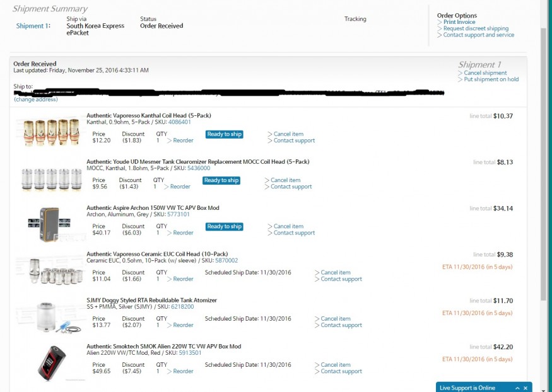
Task: Open the SMOK Alien 220W mod thumbnail
Action: [51, 363]
